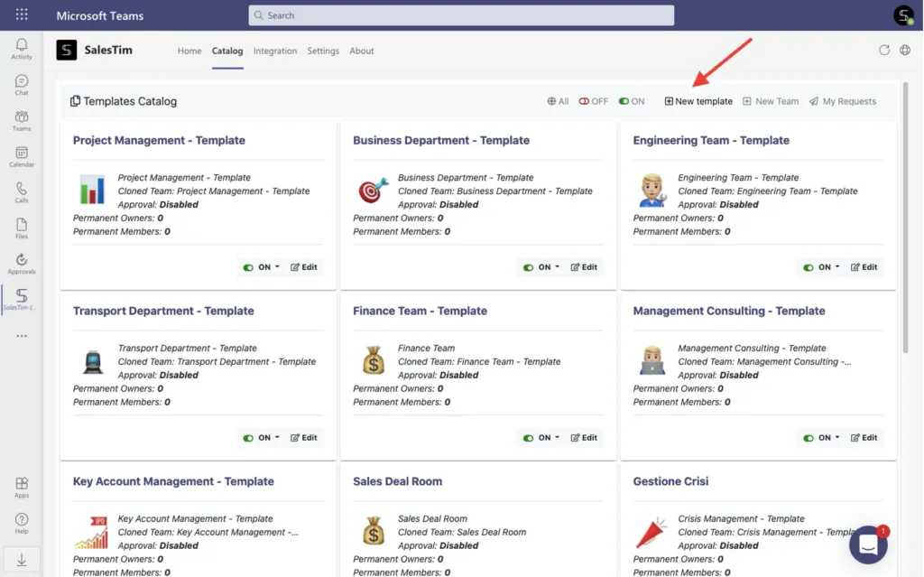Click the Transport Department train icon
The height and width of the screenshot is (577, 924).
click(93, 360)
